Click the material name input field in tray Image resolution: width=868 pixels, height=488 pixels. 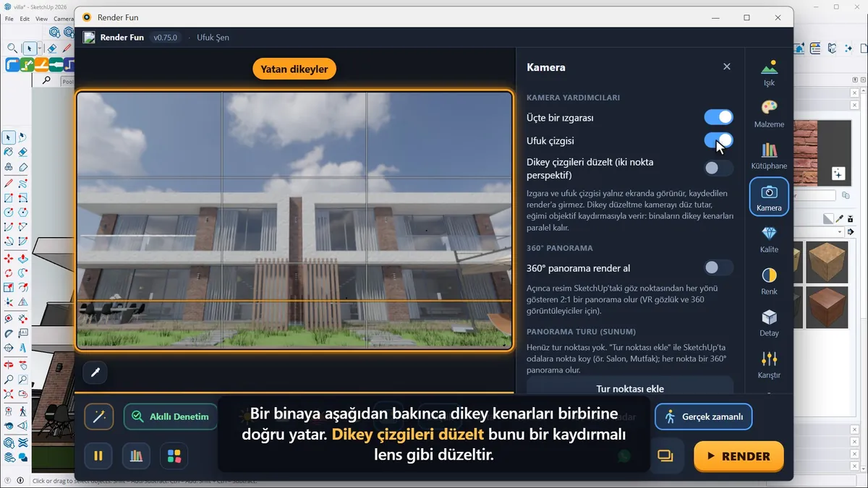(x=815, y=195)
